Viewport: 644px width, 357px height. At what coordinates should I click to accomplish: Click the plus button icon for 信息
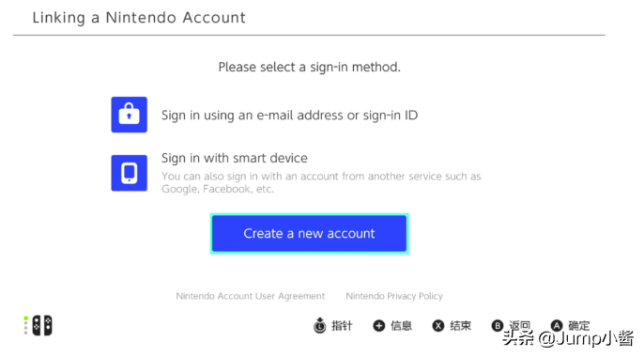pyautogui.click(x=378, y=326)
